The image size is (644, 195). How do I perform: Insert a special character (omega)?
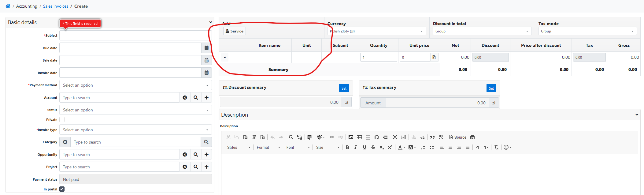(x=376, y=137)
